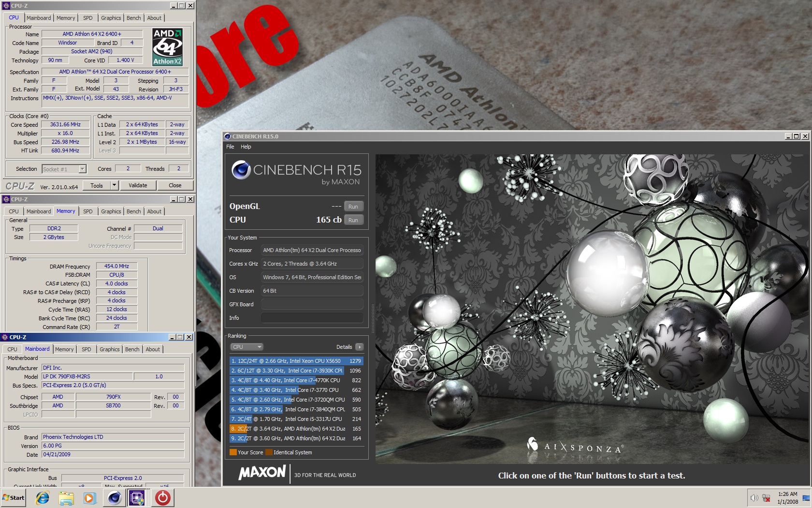Expand the Tools dropdown arrow

tap(115, 185)
